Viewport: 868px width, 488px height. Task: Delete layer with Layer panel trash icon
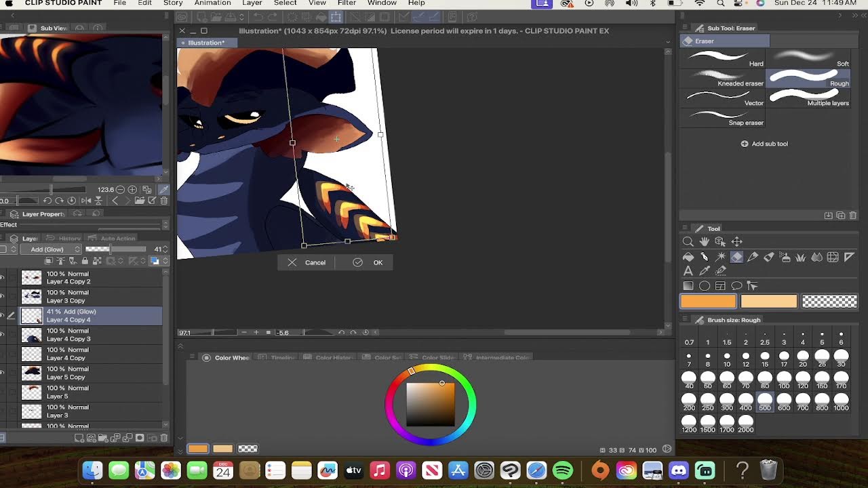pyautogui.click(x=163, y=438)
